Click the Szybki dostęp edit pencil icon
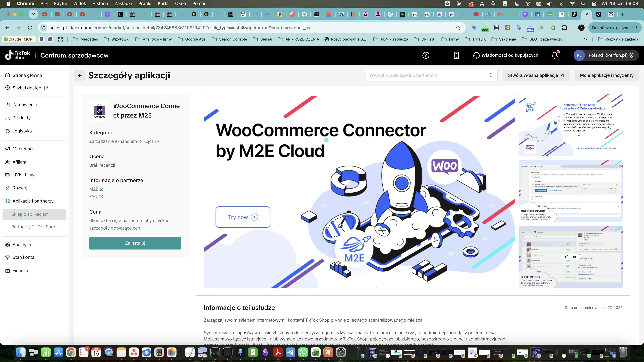Image resolution: width=644 pixels, height=362 pixels. coord(46,88)
